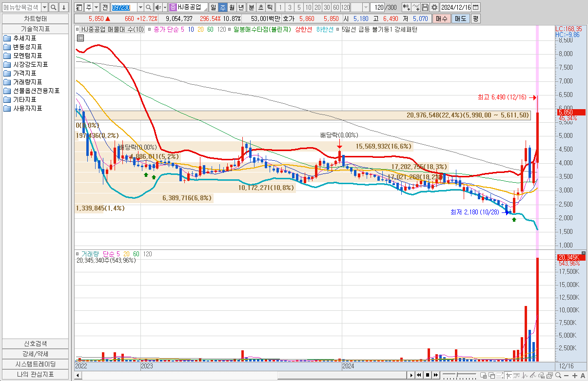588x381 pixels.
Task: Click the chart play button
Action: click(x=411, y=375)
